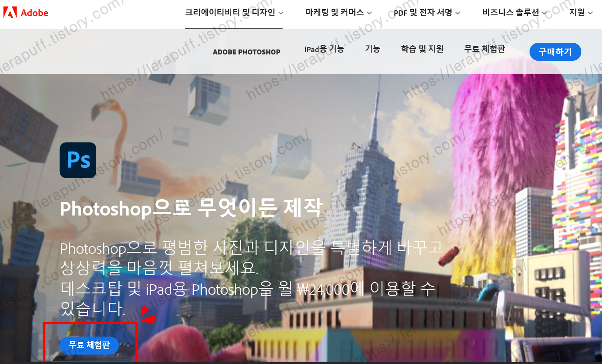Open the iPad용 기능 tab
The height and width of the screenshot is (364, 602).
(x=324, y=49)
